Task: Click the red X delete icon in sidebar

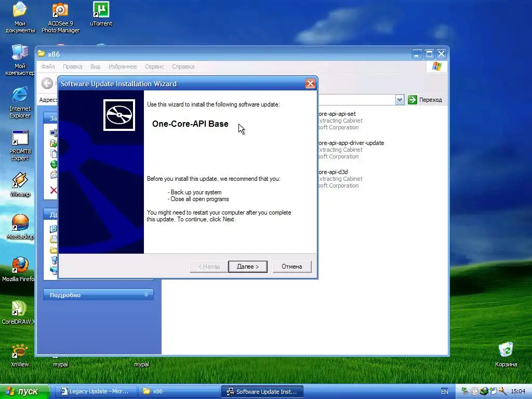Action: 54,190
